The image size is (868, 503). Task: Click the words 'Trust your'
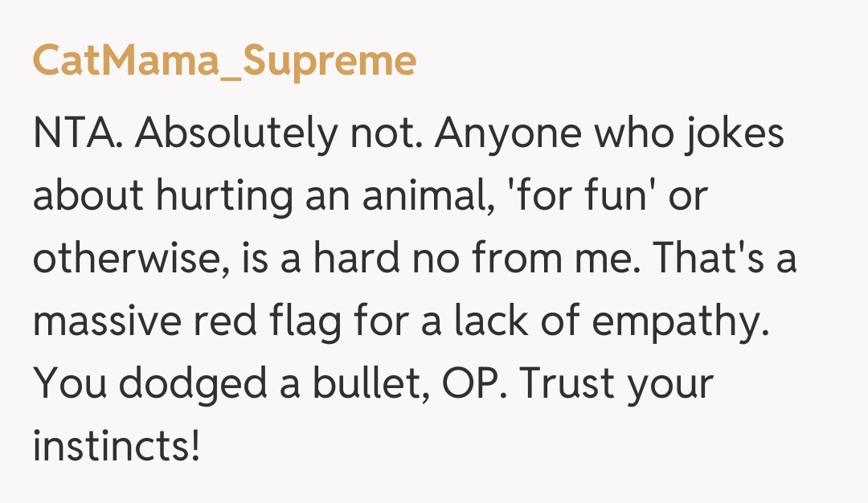(616, 384)
